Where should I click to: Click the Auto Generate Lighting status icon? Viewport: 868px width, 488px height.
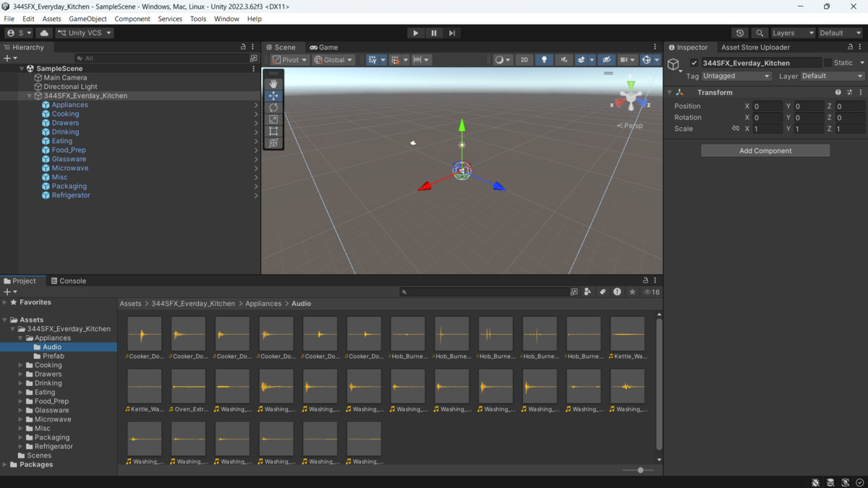click(845, 482)
